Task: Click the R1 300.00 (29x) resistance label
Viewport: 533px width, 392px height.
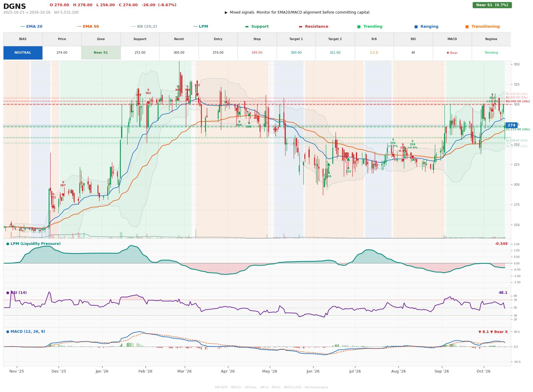Action: coord(518,101)
